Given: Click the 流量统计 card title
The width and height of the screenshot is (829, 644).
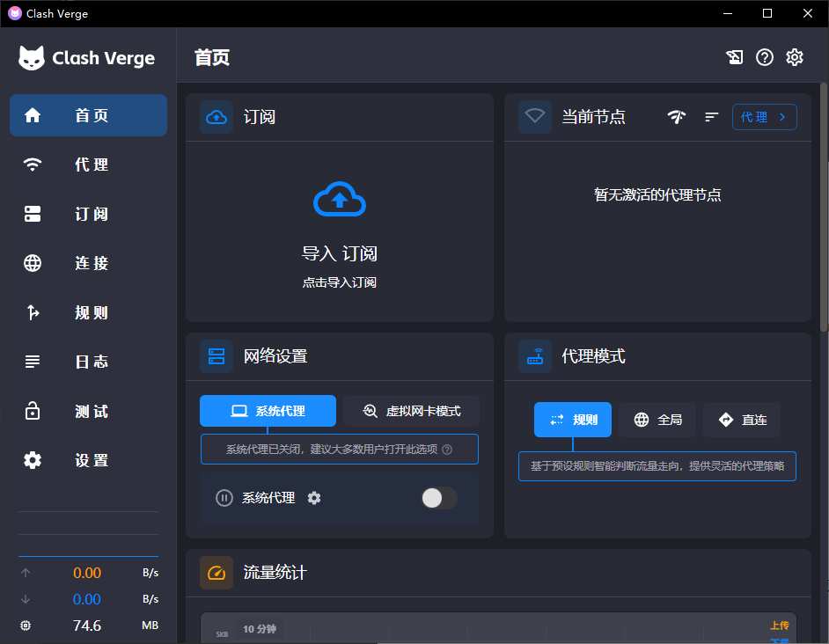Looking at the screenshot, I should [275, 573].
